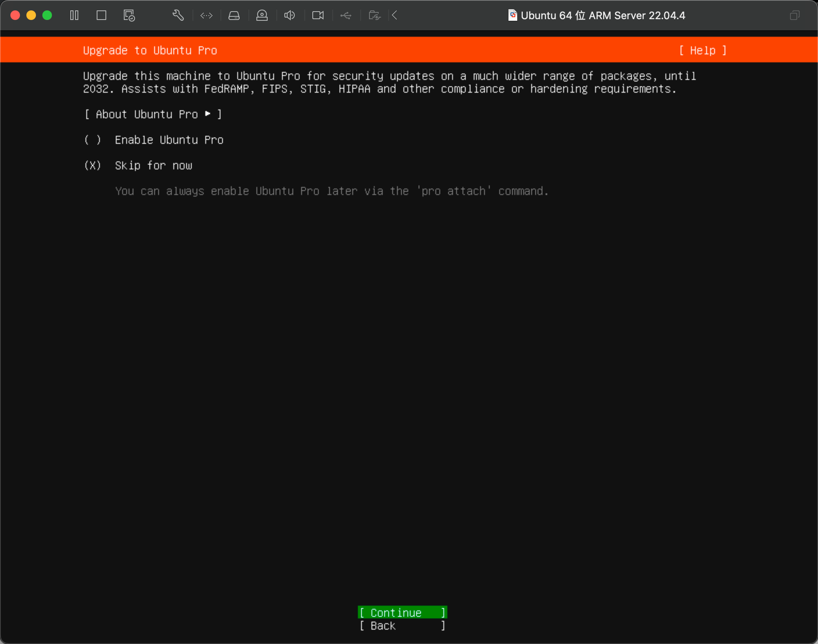Image resolution: width=818 pixels, height=644 pixels.
Task: Click the Continue button
Action: click(403, 612)
